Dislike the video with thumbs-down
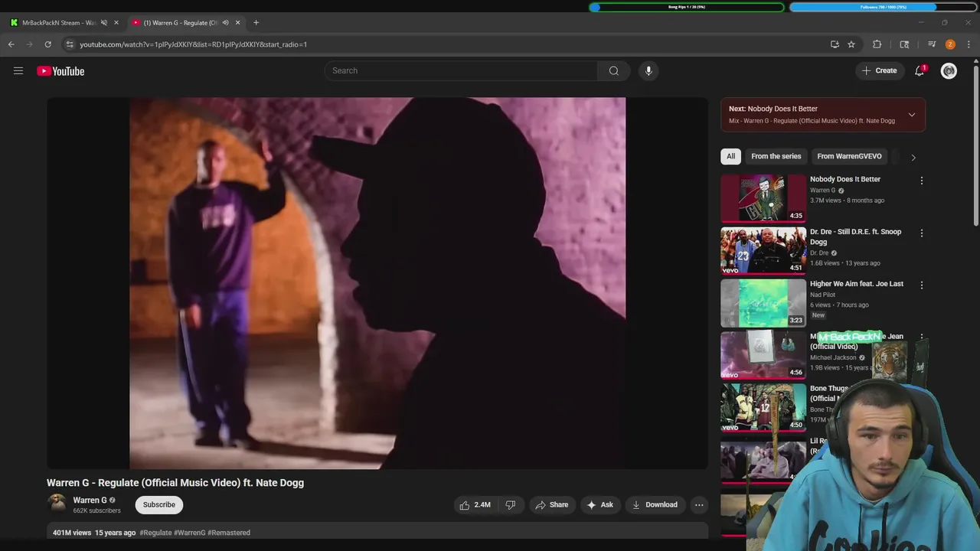This screenshot has width=980, height=551. coord(511,505)
